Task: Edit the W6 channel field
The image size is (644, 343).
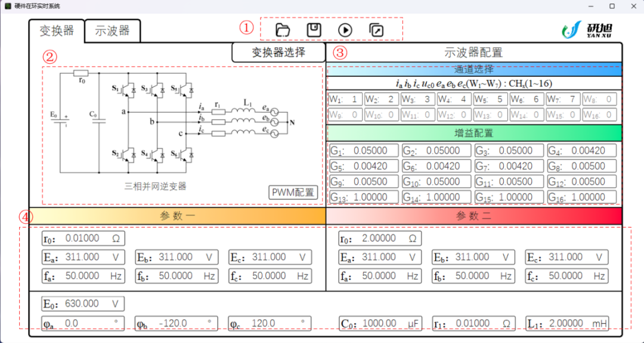Action: tap(527, 99)
